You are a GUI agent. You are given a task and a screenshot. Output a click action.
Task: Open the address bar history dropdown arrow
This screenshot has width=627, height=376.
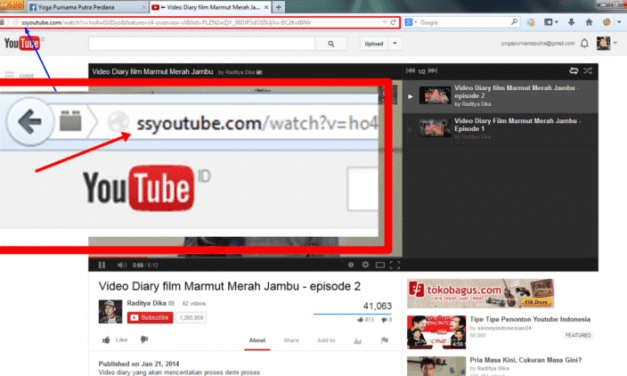[384, 22]
